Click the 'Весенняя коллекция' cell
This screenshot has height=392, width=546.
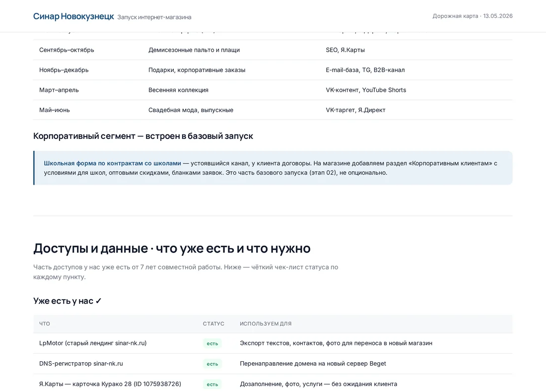point(178,90)
